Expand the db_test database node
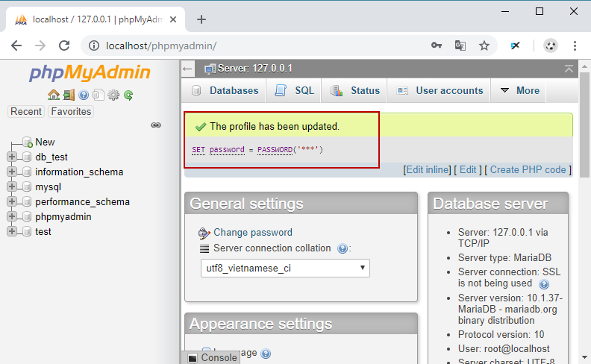Screen dimensions: 591x364 click(12, 157)
